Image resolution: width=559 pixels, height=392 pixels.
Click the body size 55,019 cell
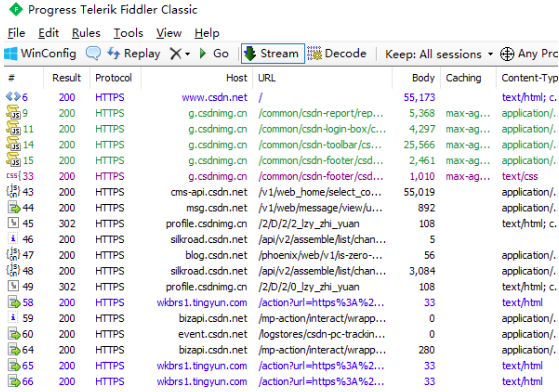[x=419, y=192]
